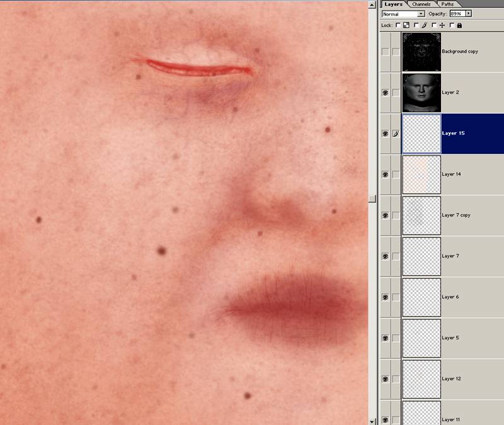This screenshot has width=504, height=425.
Task: Hide Layer 2 using its eye icon
Action: tap(386, 93)
